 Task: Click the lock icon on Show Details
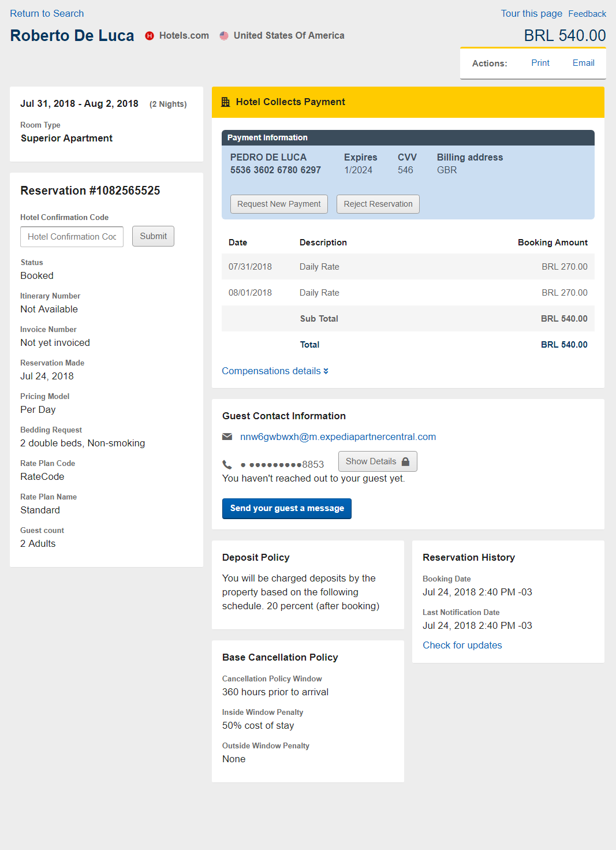[x=405, y=461]
